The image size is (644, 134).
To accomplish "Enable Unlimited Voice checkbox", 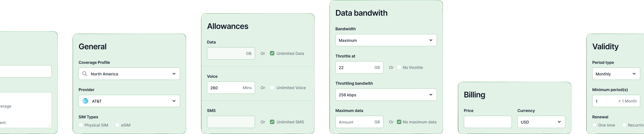I will pyautogui.click(x=272, y=88).
